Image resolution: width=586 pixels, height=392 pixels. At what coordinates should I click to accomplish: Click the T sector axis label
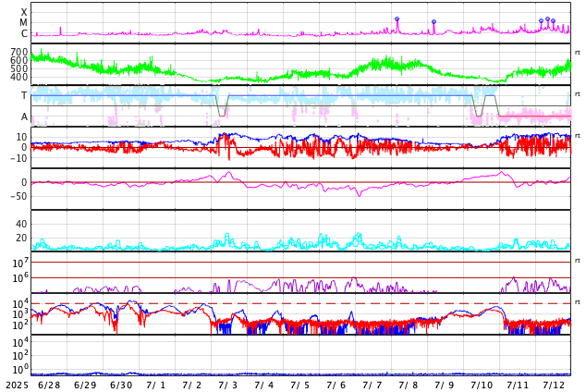(24, 95)
